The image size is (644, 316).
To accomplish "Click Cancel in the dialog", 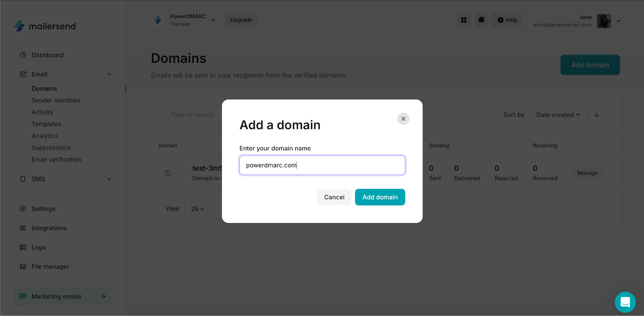I will tap(334, 197).
